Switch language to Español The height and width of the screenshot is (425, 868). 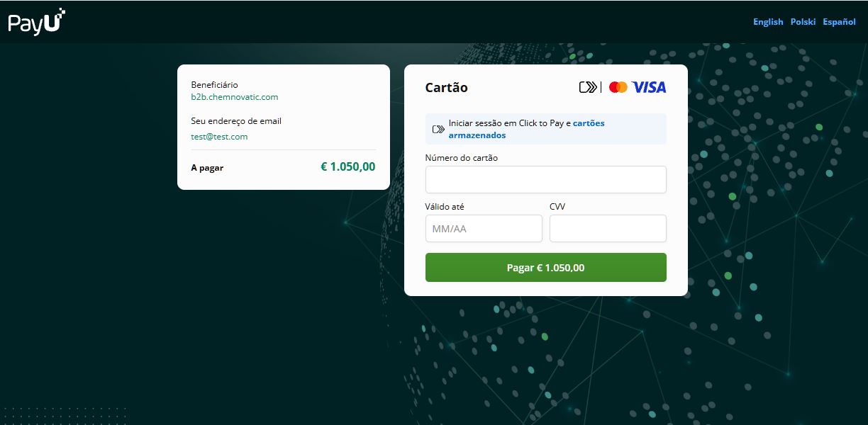click(x=839, y=22)
